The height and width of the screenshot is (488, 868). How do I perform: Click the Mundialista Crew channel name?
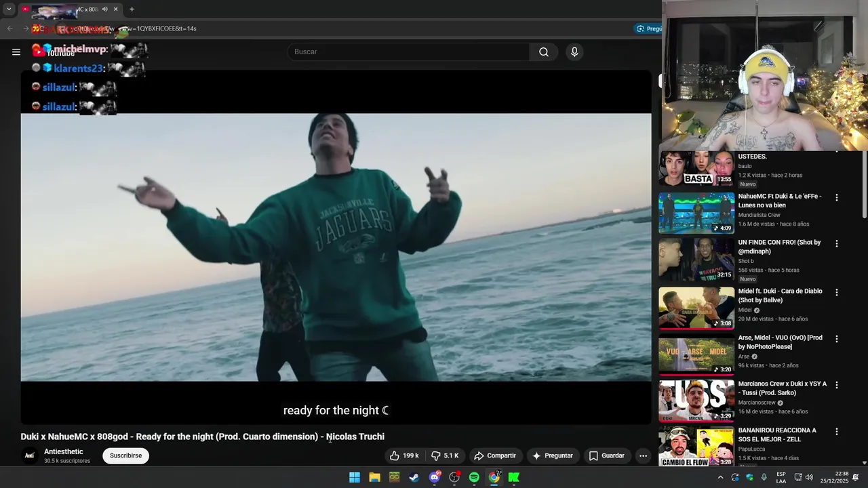[759, 215]
